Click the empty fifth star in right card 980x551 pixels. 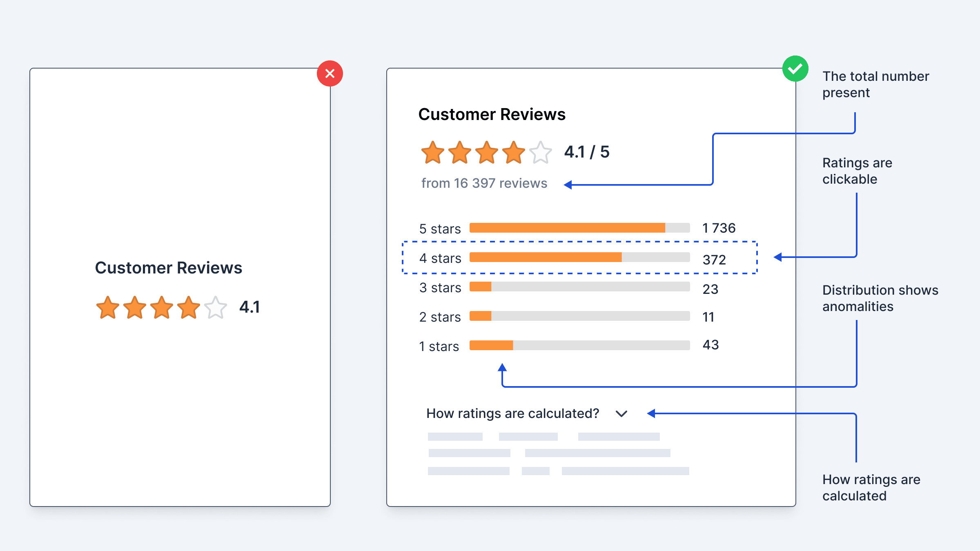tap(541, 153)
